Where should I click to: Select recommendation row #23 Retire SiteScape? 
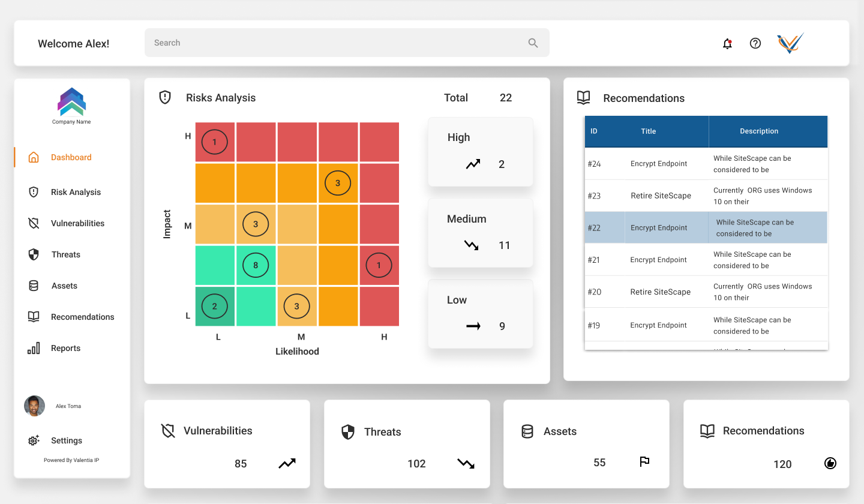click(706, 196)
